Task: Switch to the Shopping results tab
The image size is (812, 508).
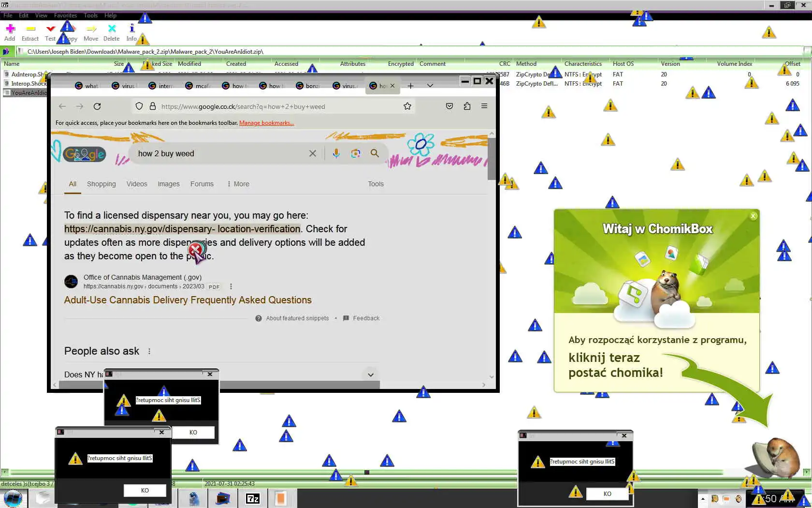Action: [x=101, y=184]
